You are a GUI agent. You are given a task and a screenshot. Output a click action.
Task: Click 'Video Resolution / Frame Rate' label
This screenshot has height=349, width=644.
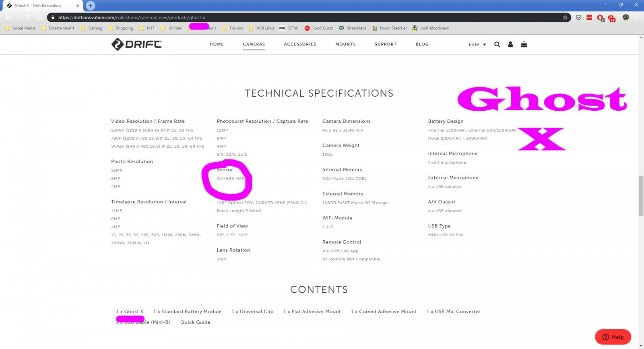[148, 121]
